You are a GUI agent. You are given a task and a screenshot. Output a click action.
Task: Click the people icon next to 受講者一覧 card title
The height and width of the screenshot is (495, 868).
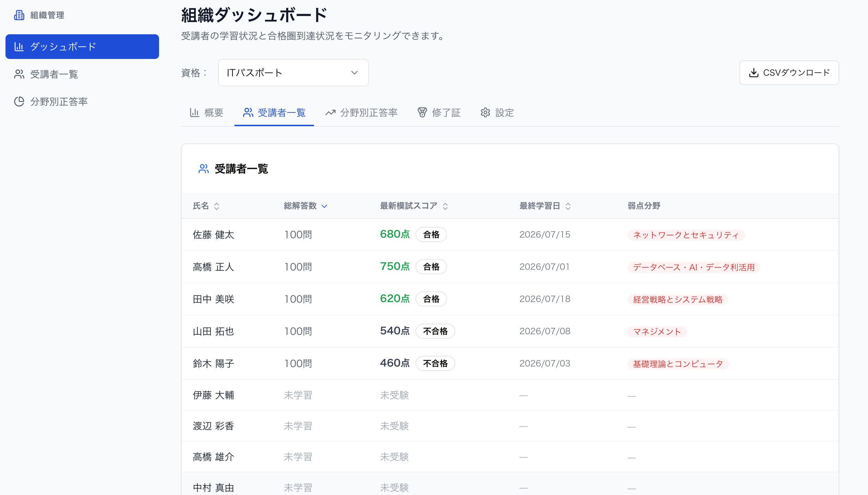tap(204, 169)
